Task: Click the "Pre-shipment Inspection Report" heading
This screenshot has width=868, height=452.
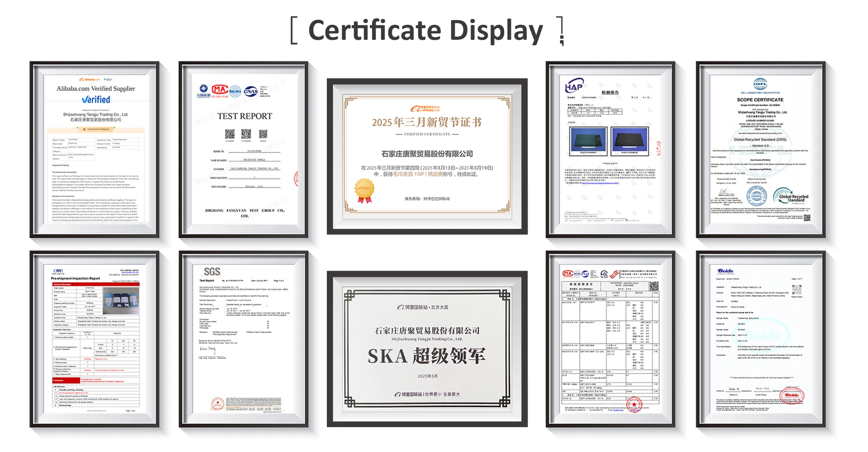Action: point(75,278)
